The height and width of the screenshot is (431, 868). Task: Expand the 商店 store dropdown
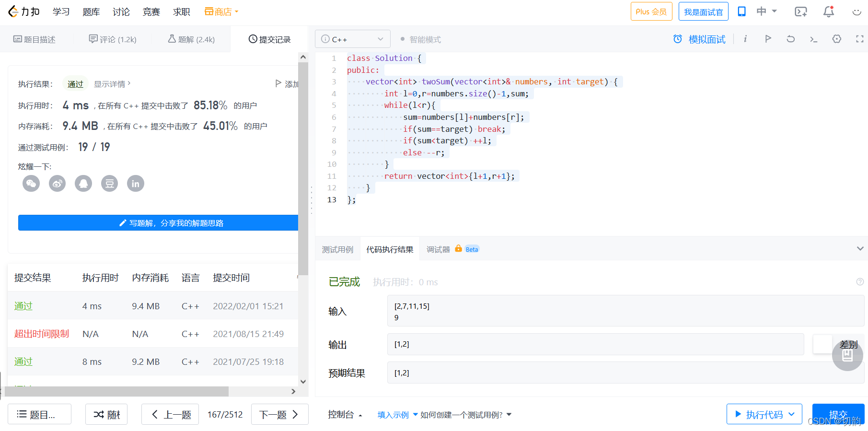(x=221, y=12)
